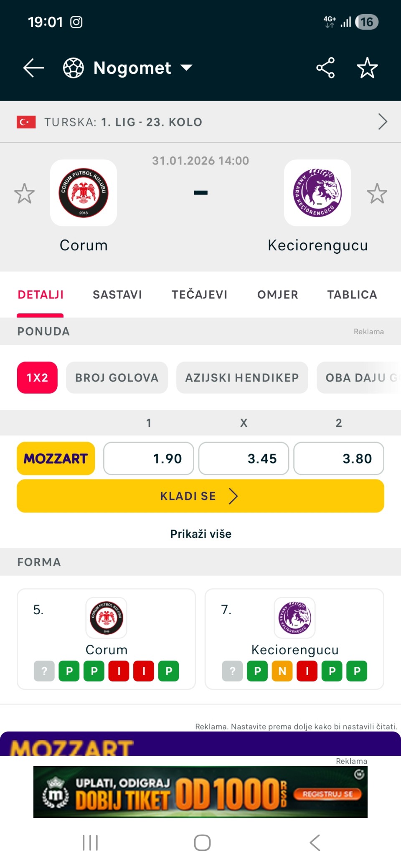Viewport: 401px width, 868px height.
Task: Tap the Mozzart bookmaker logo
Action: [56, 458]
